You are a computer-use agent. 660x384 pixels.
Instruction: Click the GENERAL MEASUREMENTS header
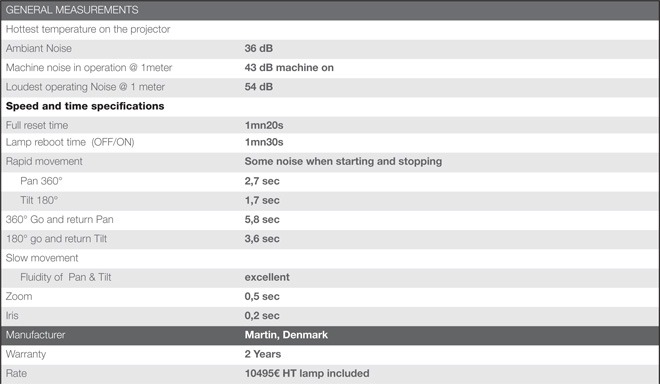pyautogui.click(x=72, y=10)
